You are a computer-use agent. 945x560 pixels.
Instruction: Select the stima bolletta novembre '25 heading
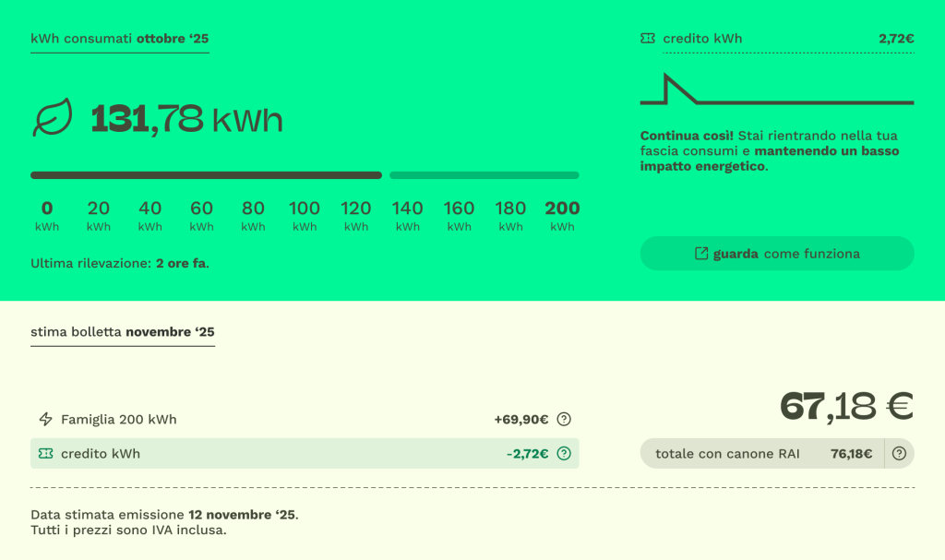click(123, 332)
